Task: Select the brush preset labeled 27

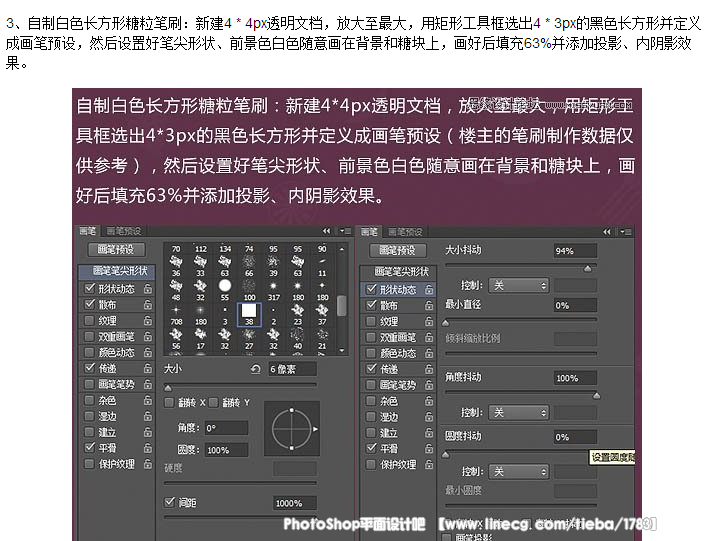Action: (x=249, y=339)
